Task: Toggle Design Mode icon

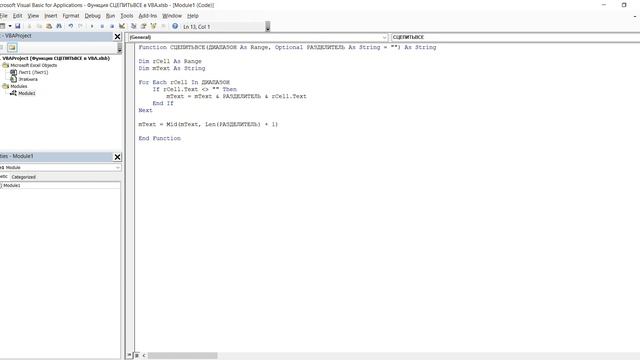Action: click(x=122, y=26)
